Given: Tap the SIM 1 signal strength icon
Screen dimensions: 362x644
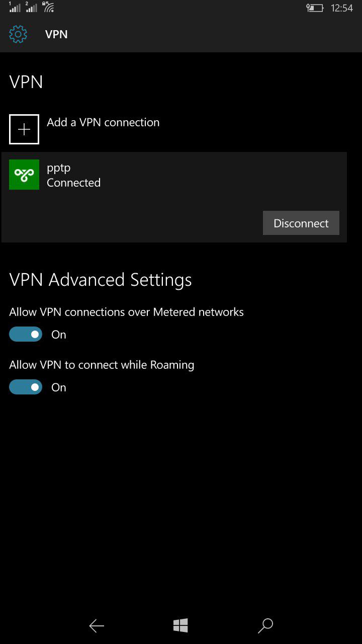Looking at the screenshot, I should [x=15, y=8].
